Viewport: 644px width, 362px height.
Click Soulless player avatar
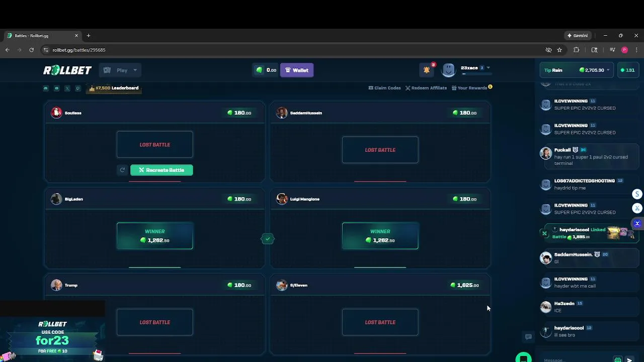click(x=56, y=113)
